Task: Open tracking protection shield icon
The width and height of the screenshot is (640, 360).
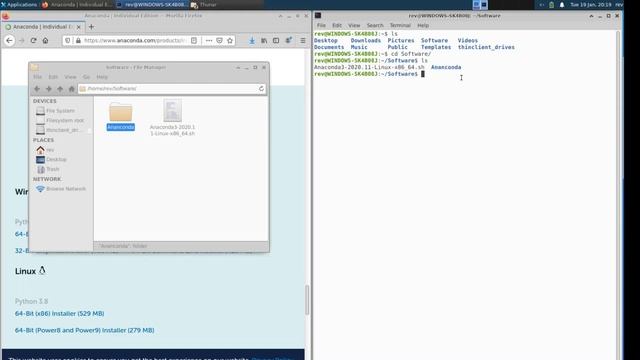Action: [x=68, y=40]
